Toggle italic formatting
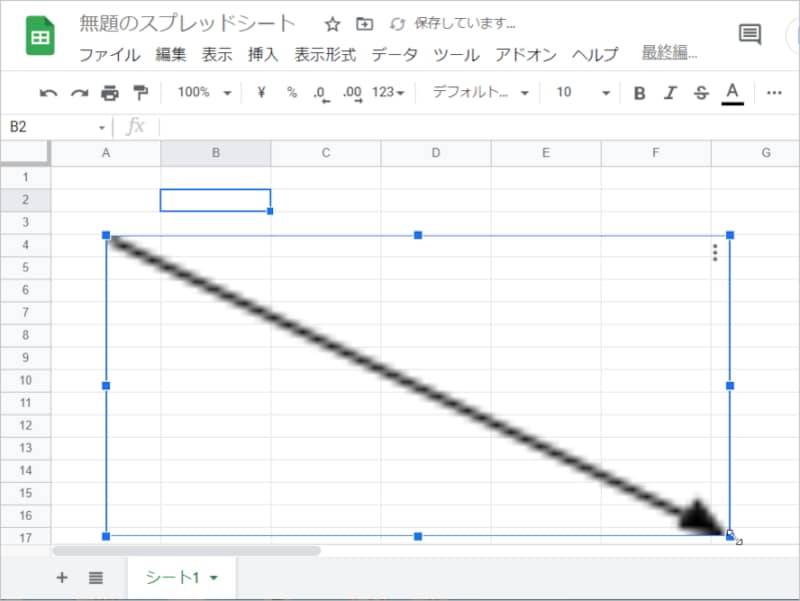The image size is (800, 601). tap(670, 92)
